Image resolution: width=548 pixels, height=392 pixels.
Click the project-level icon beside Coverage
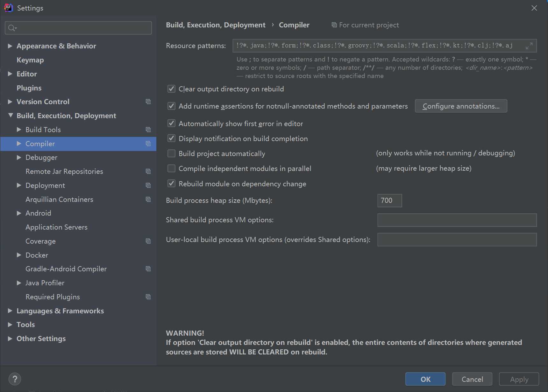tap(148, 241)
